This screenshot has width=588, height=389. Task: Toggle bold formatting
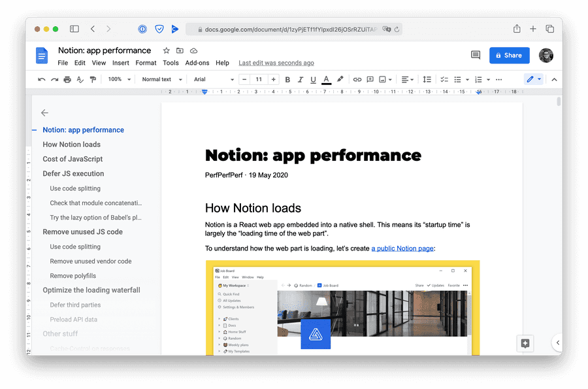pos(287,80)
